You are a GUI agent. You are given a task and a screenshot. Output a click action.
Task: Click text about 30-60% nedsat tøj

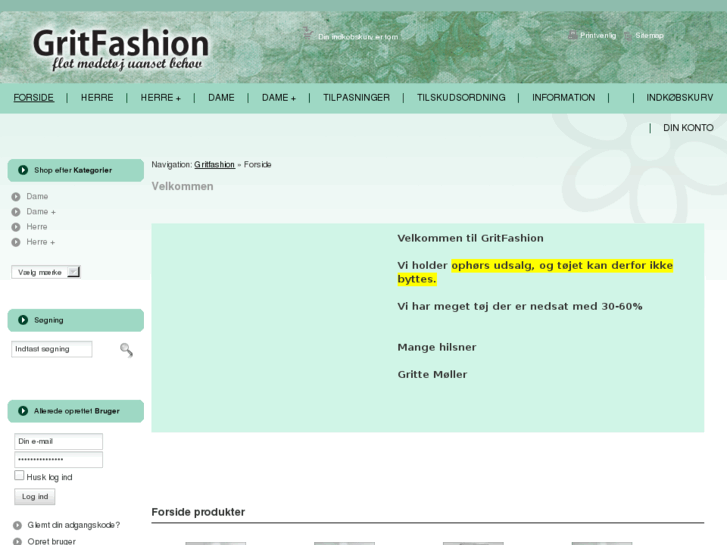[x=520, y=307]
